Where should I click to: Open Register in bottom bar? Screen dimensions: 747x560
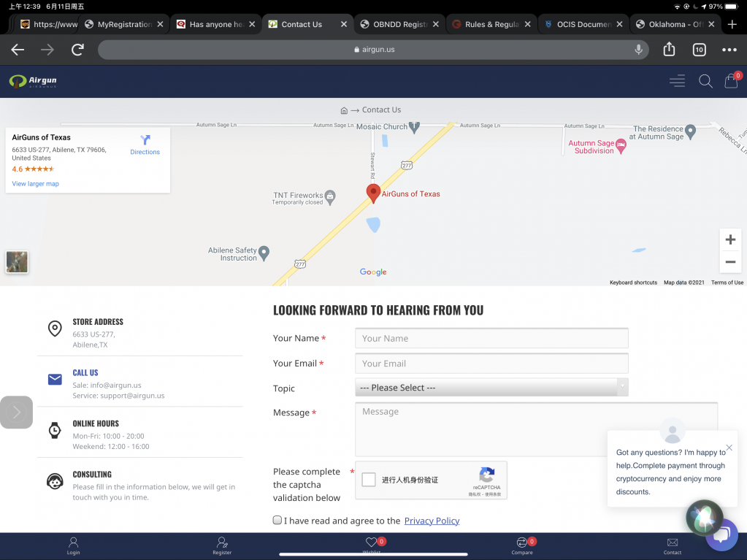[222, 545]
